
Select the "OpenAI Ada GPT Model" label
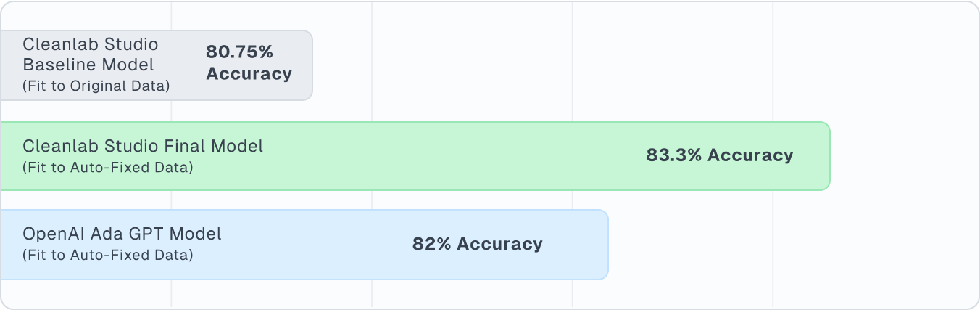click(x=122, y=234)
